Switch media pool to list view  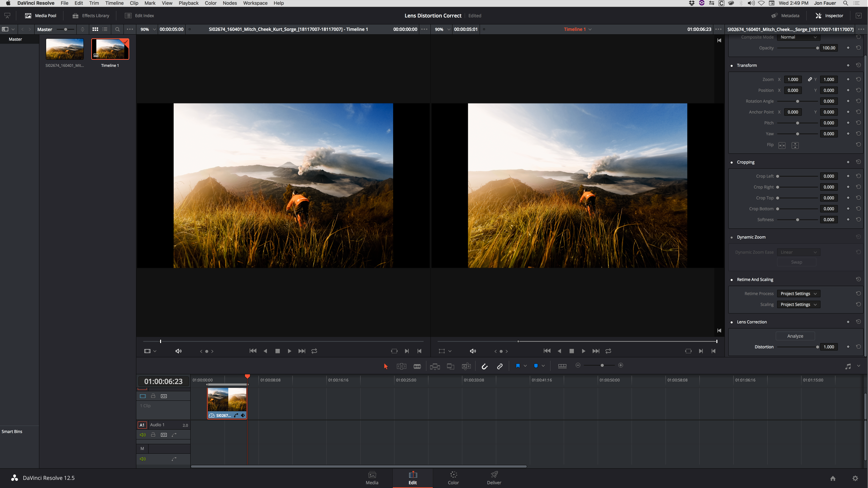(x=105, y=29)
